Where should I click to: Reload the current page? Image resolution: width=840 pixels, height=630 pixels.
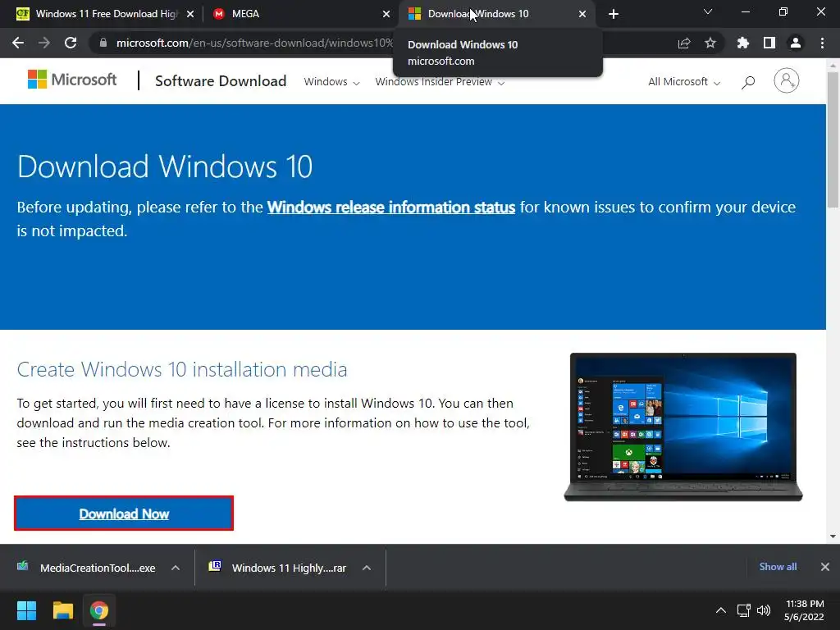pos(71,43)
